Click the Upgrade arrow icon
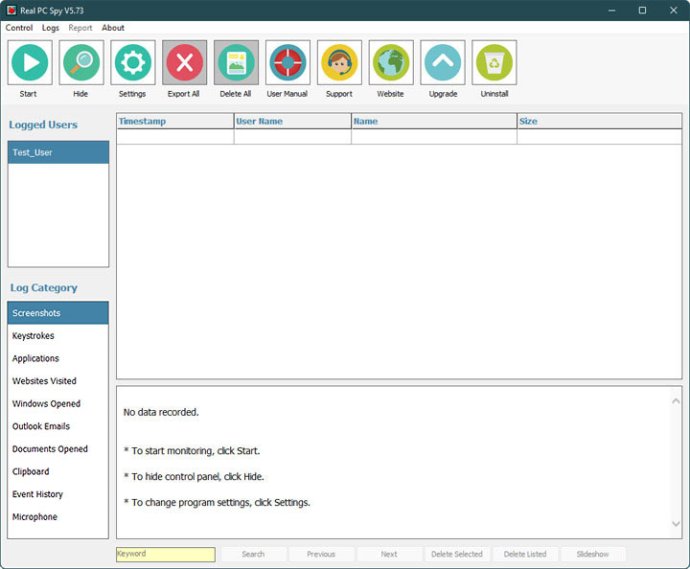 point(443,62)
